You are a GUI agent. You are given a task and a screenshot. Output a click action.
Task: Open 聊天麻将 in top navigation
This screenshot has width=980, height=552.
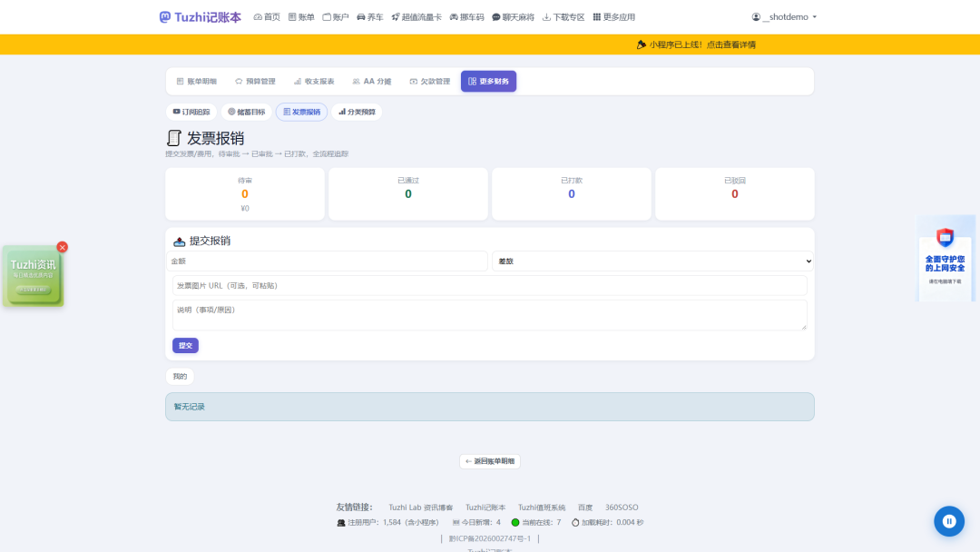(x=513, y=17)
